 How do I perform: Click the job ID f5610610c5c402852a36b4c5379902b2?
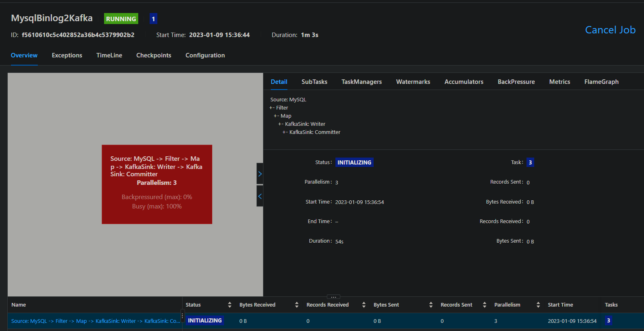pyautogui.click(x=78, y=35)
